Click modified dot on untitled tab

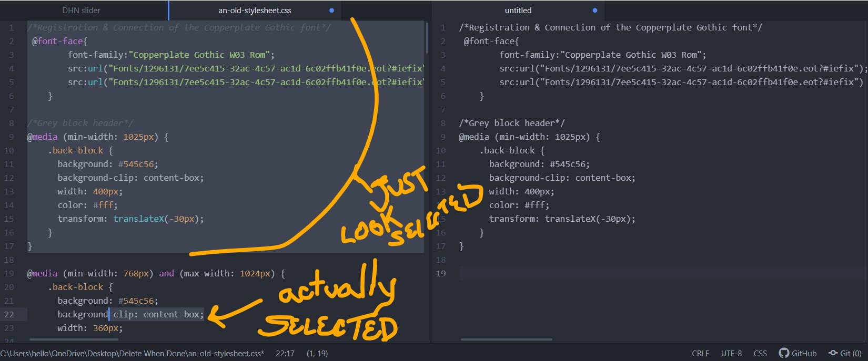[x=595, y=11]
